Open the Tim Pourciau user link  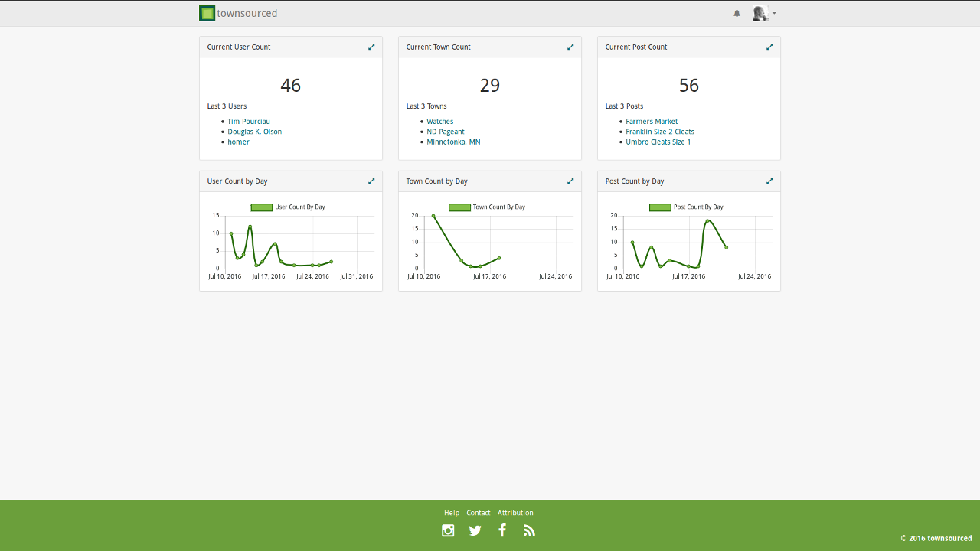pos(249,122)
